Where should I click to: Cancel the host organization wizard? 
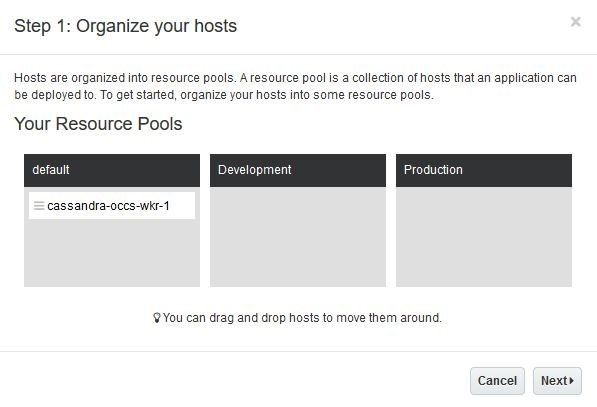click(497, 381)
